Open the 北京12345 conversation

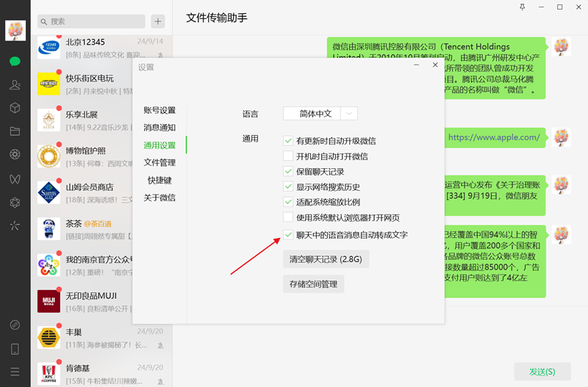click(x=101, y=48)
